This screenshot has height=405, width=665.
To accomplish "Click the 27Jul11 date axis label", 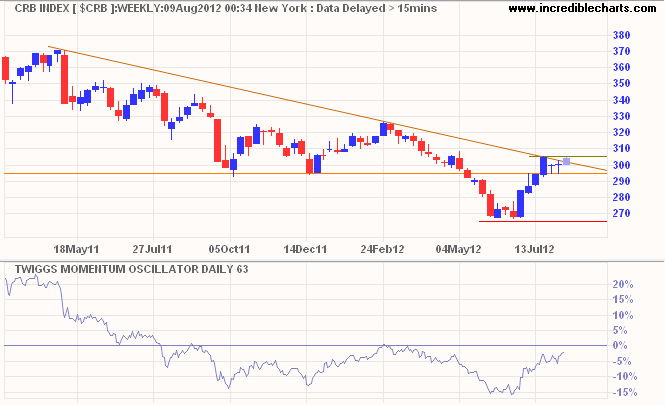I will click(152, 249).
